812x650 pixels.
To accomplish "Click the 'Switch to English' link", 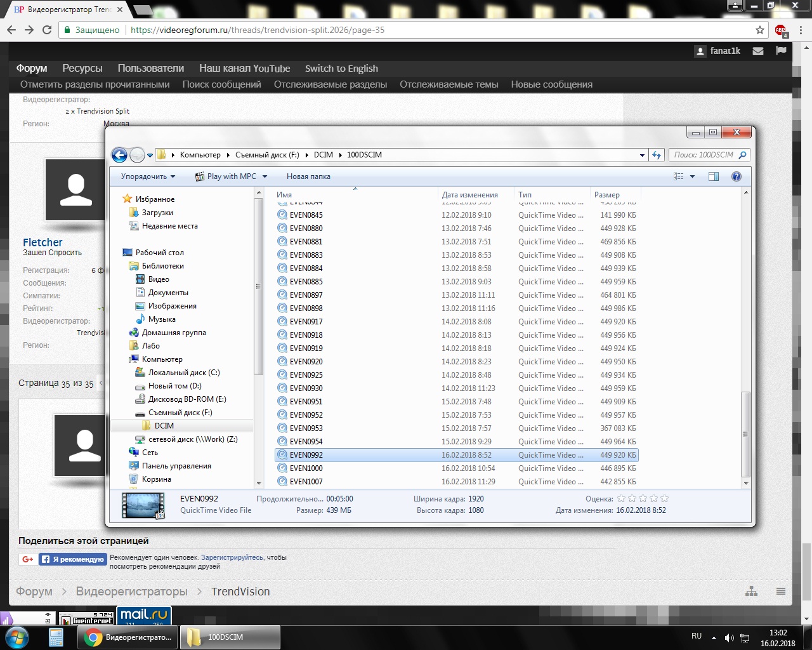I will tap(341, 69).
